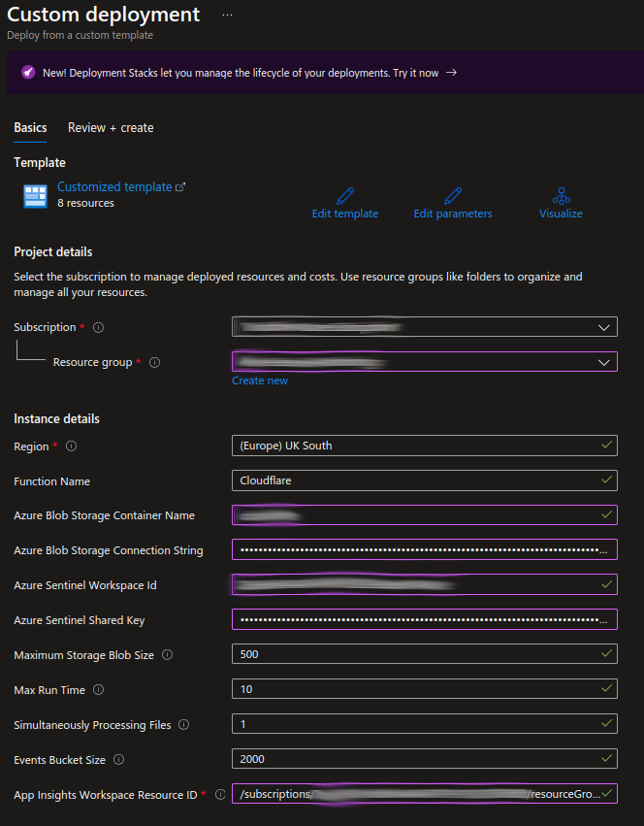Viewport: 644px width, 826px height.
Task: Click the Function Name field containing Cloudflare
Action: point(425,480)
